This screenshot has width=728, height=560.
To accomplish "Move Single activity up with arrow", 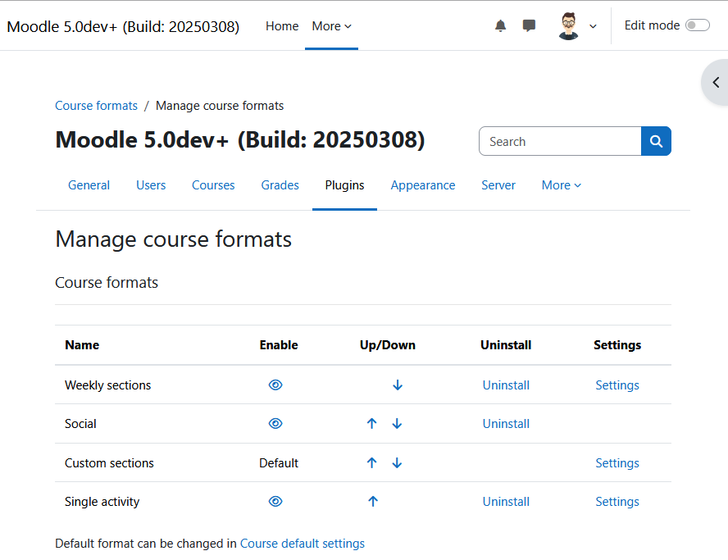I will 373,502.
